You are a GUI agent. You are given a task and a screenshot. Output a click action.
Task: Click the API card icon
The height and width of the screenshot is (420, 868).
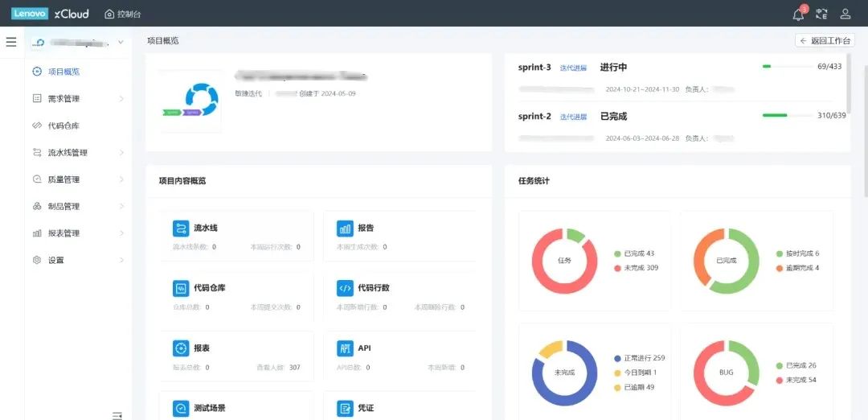[345, 348]
